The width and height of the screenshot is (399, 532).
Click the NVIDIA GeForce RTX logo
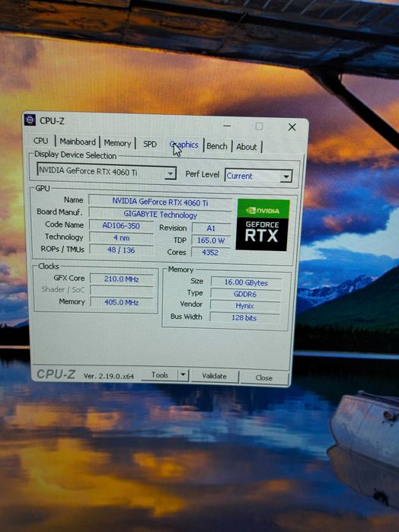(x=263, y=225)
